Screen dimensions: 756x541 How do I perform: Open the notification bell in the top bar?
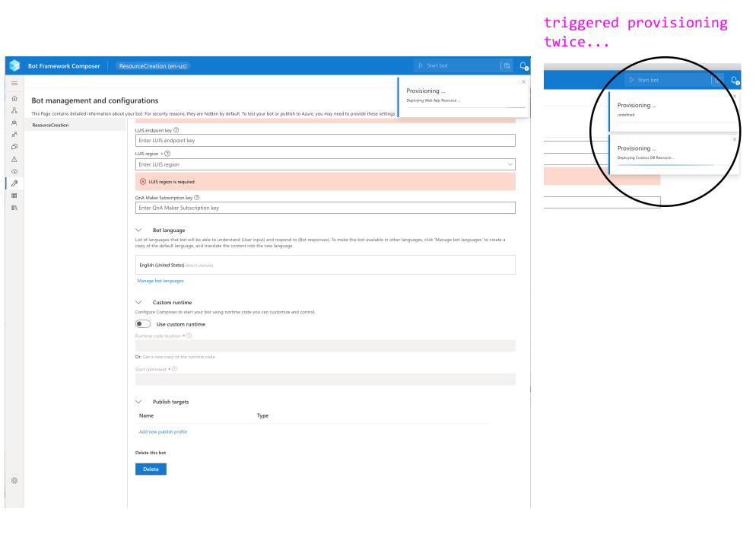522,66
